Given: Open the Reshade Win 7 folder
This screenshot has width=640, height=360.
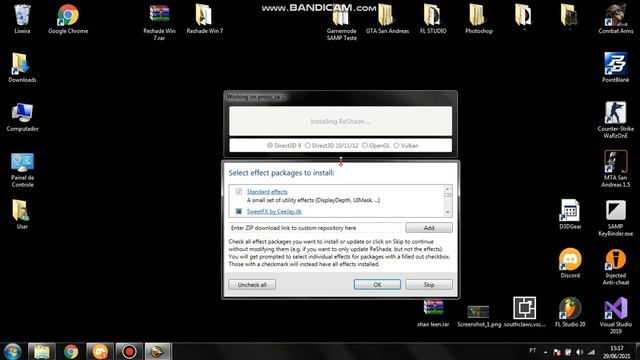Looking at the screenshot, I should point(204,18).
